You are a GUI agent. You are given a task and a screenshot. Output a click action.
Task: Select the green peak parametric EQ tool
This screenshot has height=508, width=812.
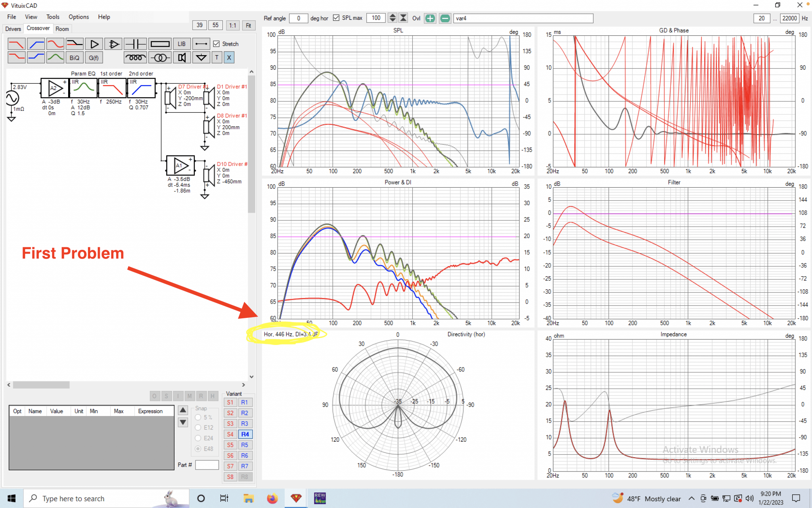click(55, 58)
